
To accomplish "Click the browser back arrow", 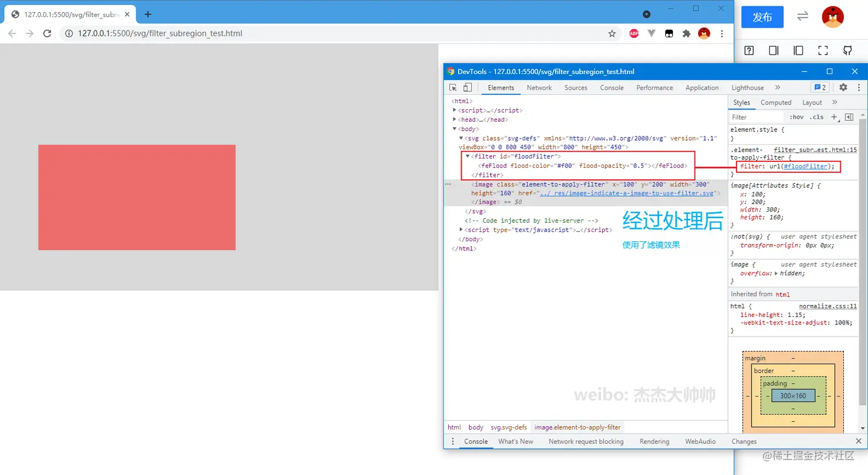I will point(12,33).
